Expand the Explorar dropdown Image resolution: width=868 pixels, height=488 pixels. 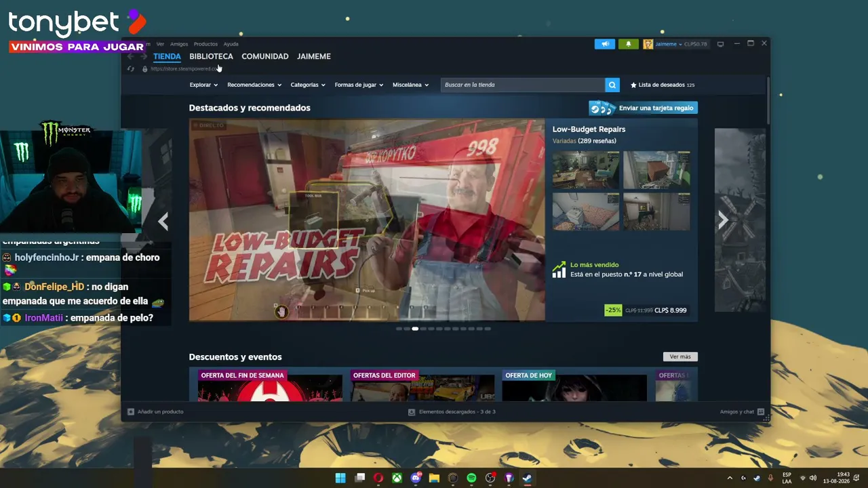[203, 85]
